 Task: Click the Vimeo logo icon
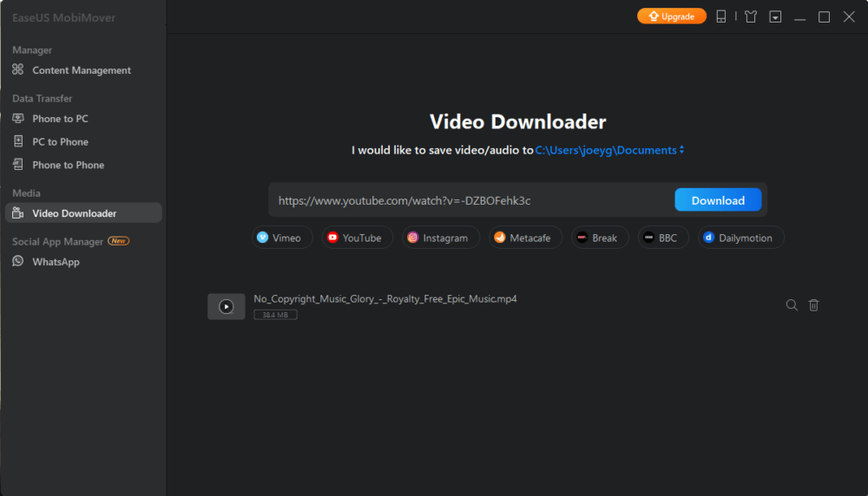(x=263, y=238)
